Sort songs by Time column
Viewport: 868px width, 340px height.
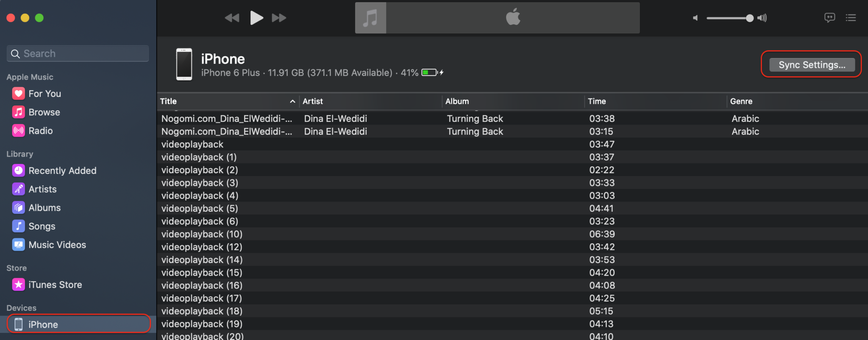597,102
